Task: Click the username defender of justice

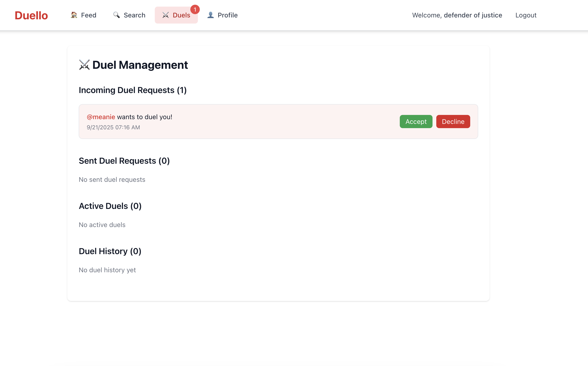Action: coord(473,15)
